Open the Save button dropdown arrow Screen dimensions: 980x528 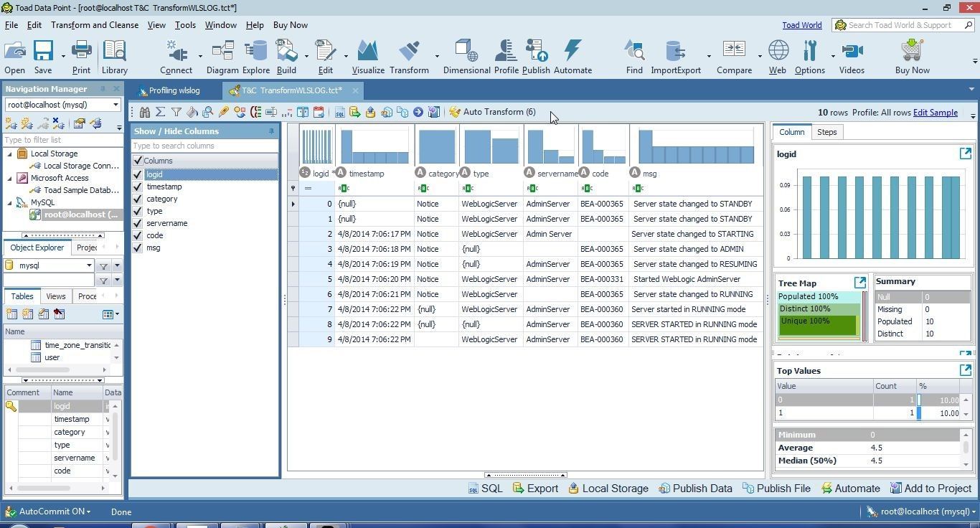(x=62, y=56)
